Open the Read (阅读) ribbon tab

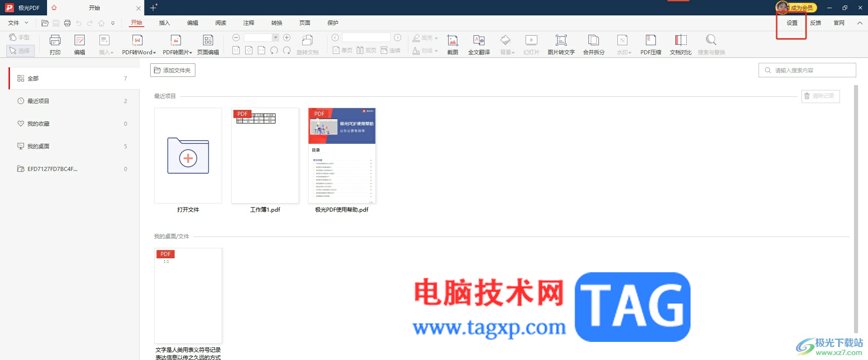tap(221, 23)
